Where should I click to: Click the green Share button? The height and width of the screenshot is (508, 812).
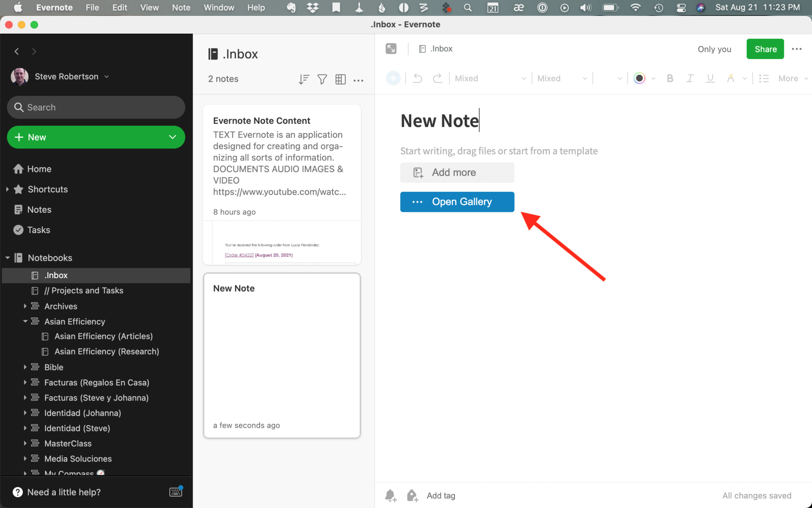pyautogui.click(x=765, y=49)
